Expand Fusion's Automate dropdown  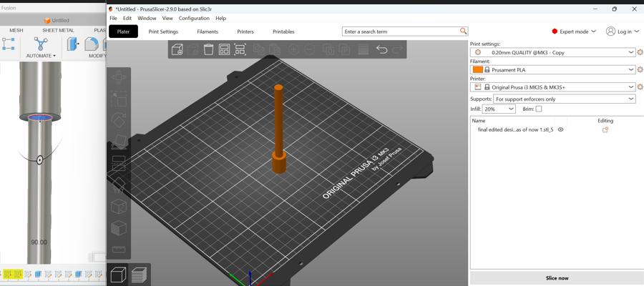click(41, 56)
